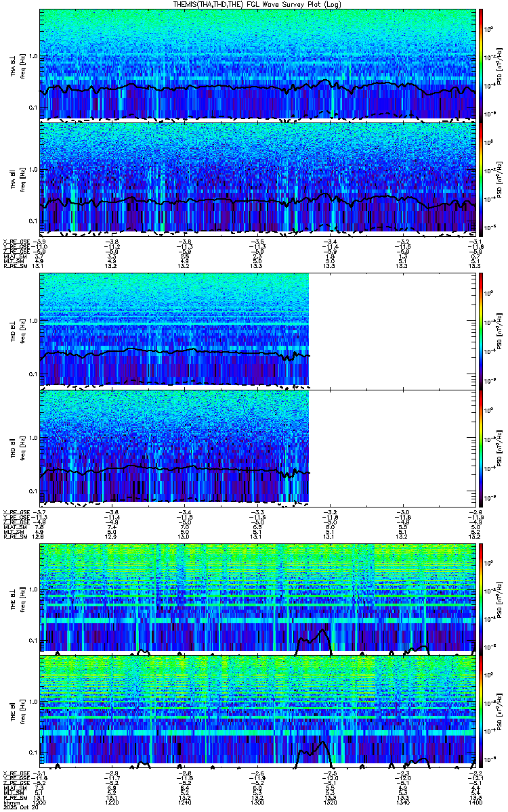Click the 'R_RE_SM' row label beneath THD panels
Viewport: 508px width, 812px height.
(16, 536)
